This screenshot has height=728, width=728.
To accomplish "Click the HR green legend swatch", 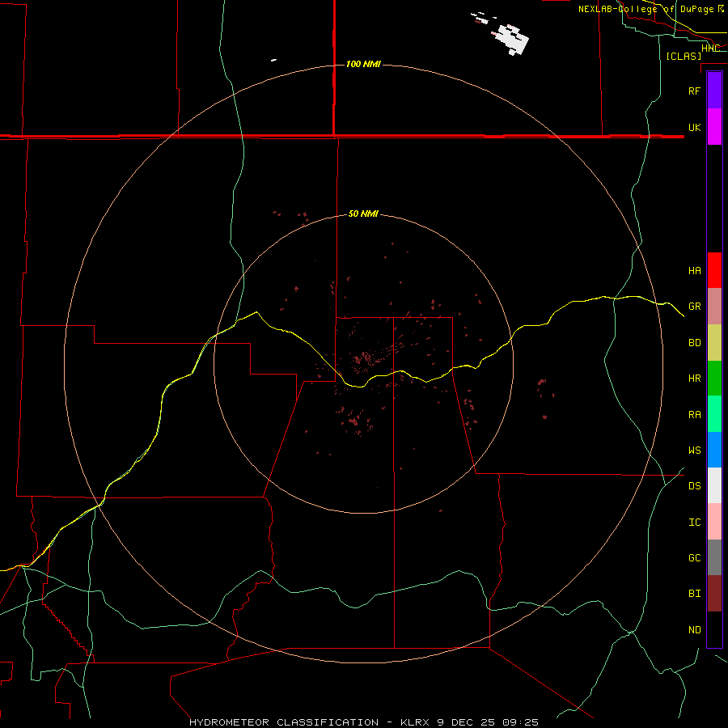I will pyautogui.click(x=714, y=379).
